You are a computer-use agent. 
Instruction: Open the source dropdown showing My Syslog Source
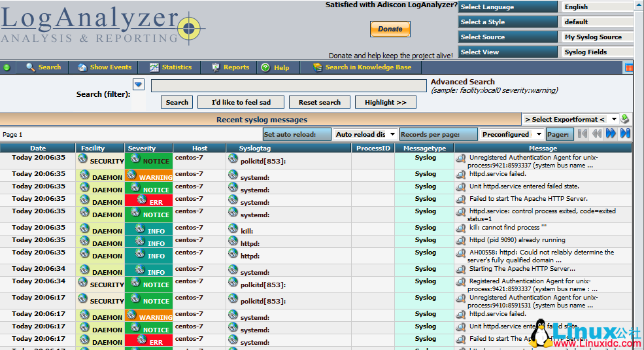pos(598,37)
